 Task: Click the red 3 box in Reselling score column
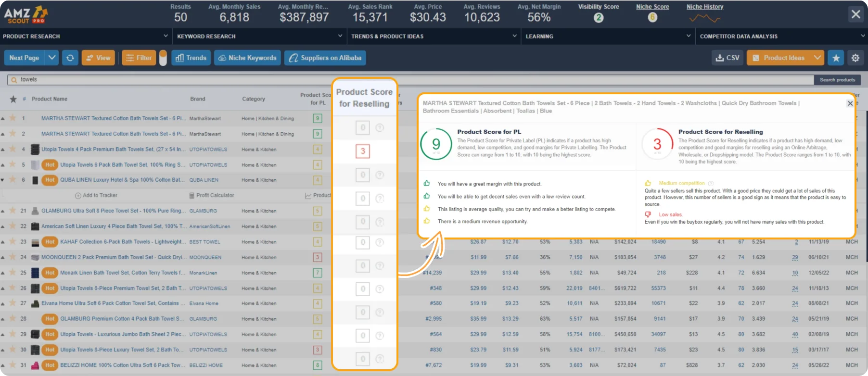pos(363,151)
